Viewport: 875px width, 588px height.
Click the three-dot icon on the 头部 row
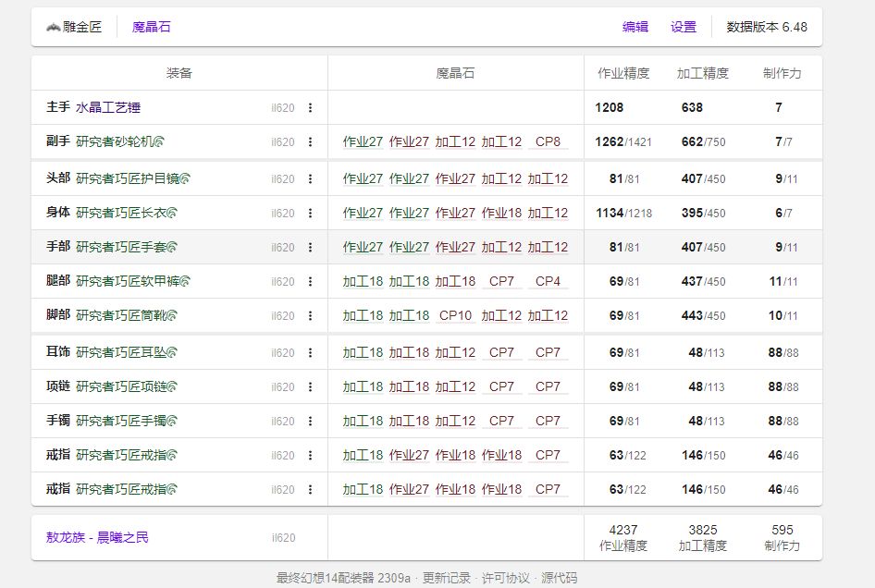[x=310, y=179]
